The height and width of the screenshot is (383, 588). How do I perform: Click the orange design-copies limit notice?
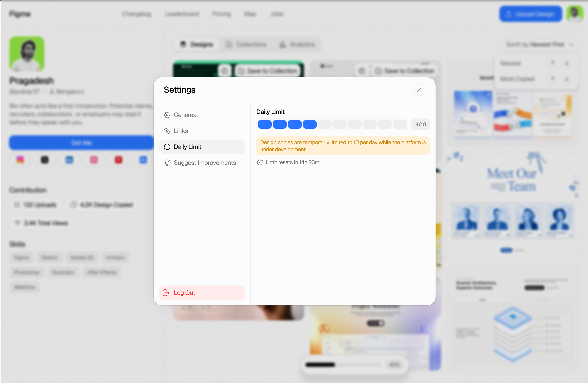(x=343, y=146)
